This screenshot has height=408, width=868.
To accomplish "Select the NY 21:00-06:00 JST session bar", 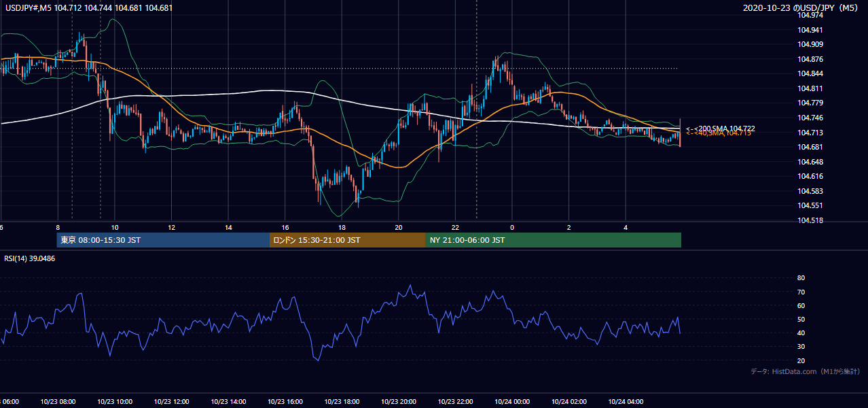I will pos(554,240).
